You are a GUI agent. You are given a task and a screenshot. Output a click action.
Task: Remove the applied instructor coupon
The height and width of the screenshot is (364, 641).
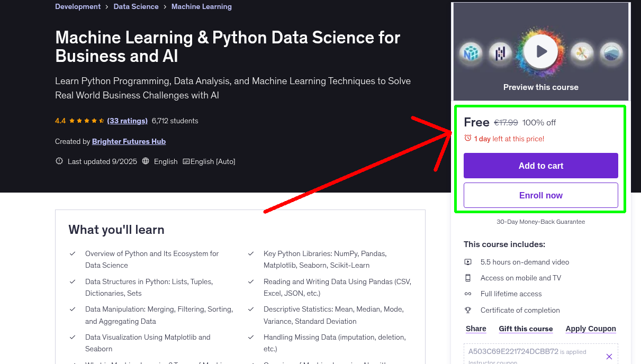point(609,356)
